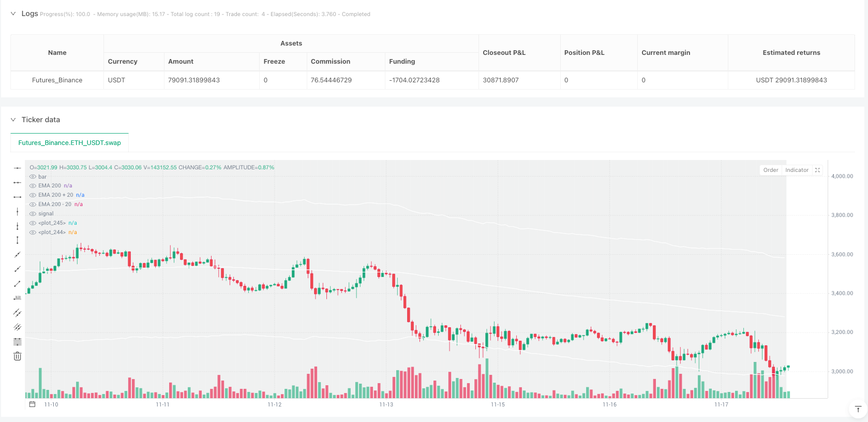Open the Futures_Binance.ETH_USDT.swap tab
Viewport: 868px width, 422px height.
(x=69, y=143)
